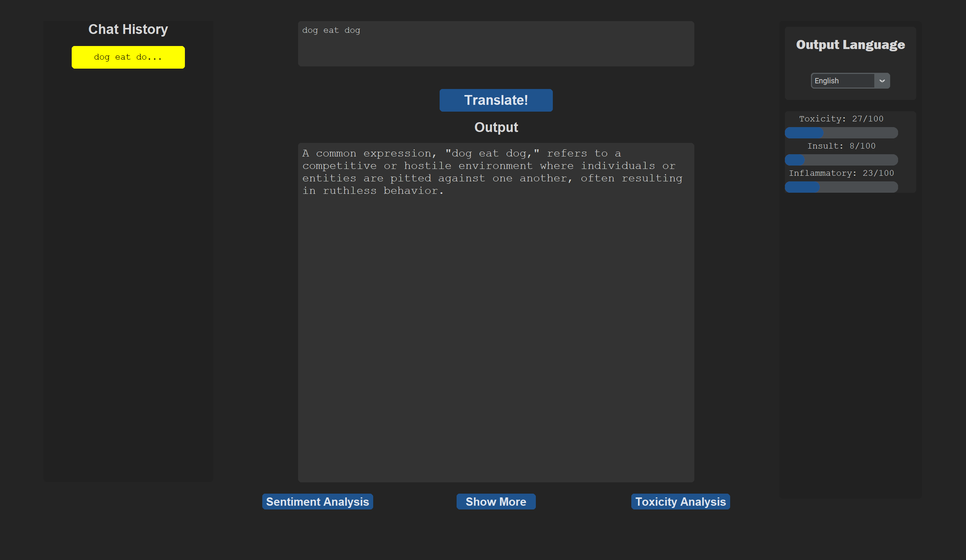The image size is (966, 560).
Task: Click the Output section heading
Action: tap(496, 127)
